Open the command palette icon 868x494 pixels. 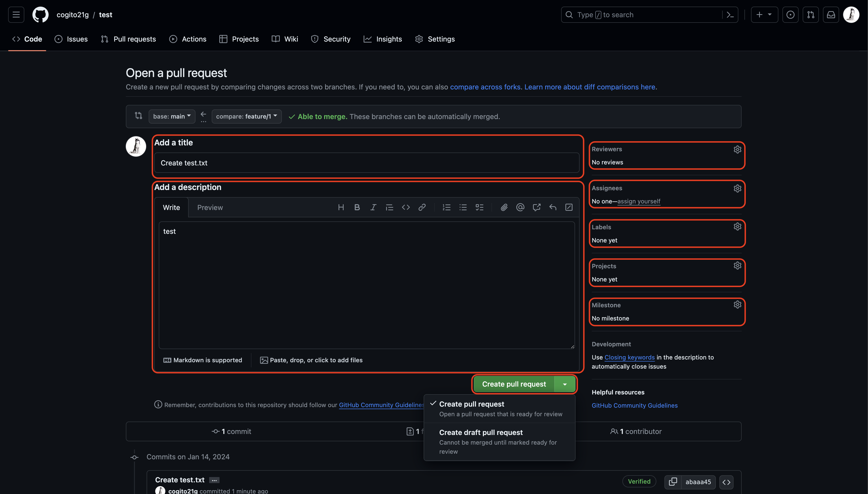point(730,15)
